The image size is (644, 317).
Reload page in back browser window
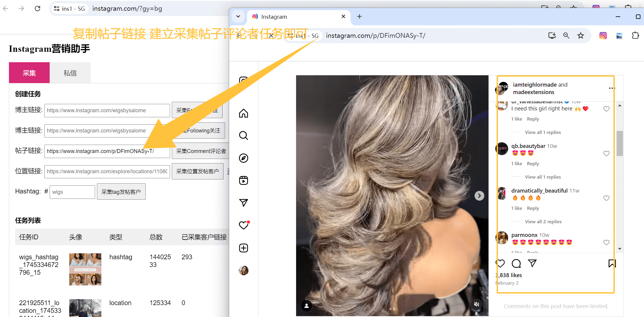pos(37,8)
